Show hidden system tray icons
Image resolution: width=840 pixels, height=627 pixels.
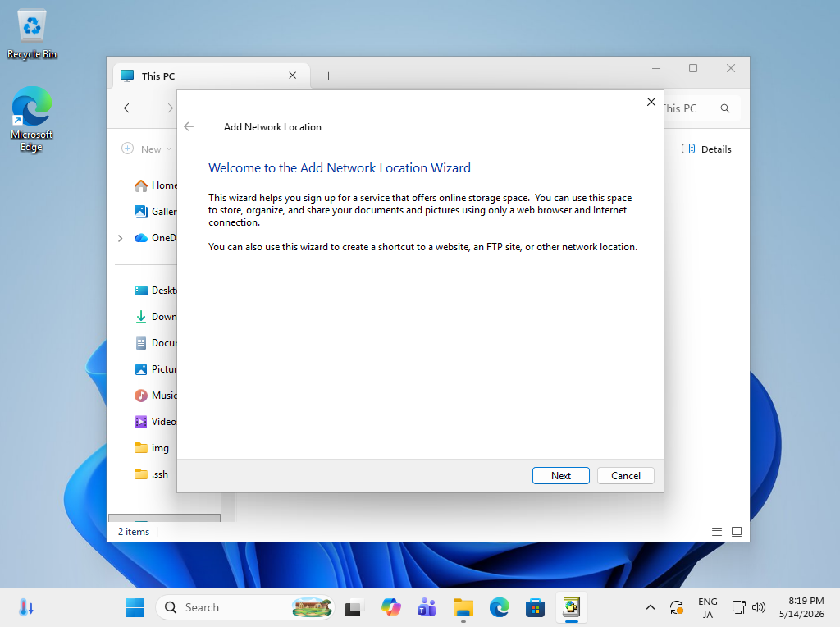[651, 607]
